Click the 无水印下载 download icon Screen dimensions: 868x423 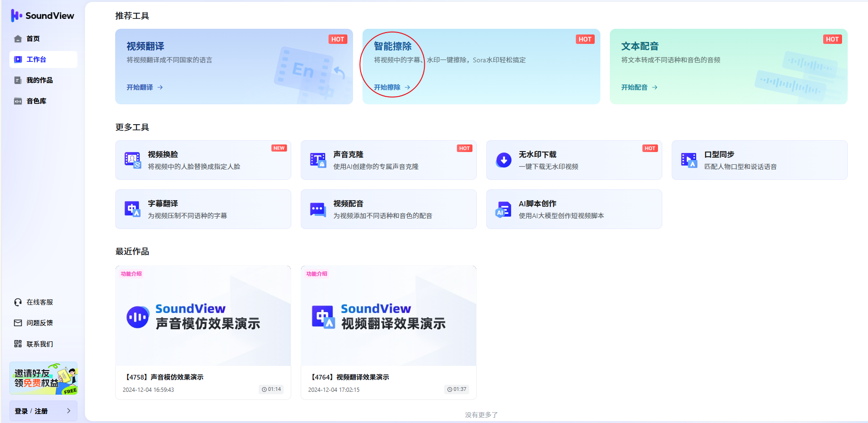pyautogui.click(x=504, y=160)
